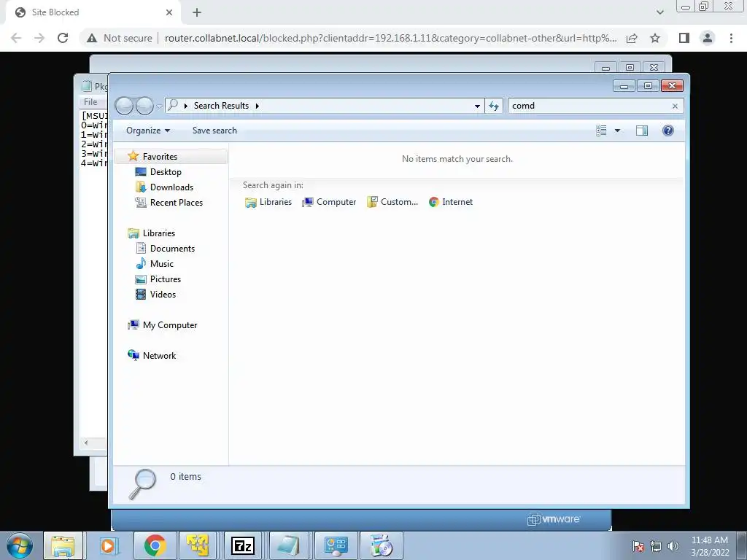
Task: Open Downloads under Favorites
Action: (171, 187)
